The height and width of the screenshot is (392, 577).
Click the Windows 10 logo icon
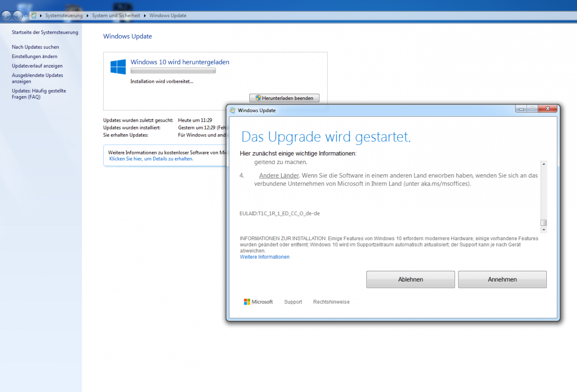[x=118, y=67]
